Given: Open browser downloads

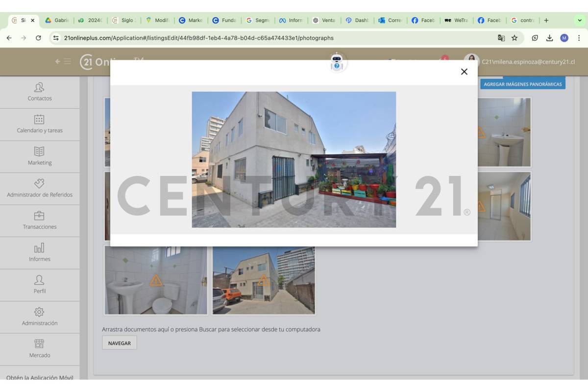Looking at the screenshot, I should click(x=550, y=38).
